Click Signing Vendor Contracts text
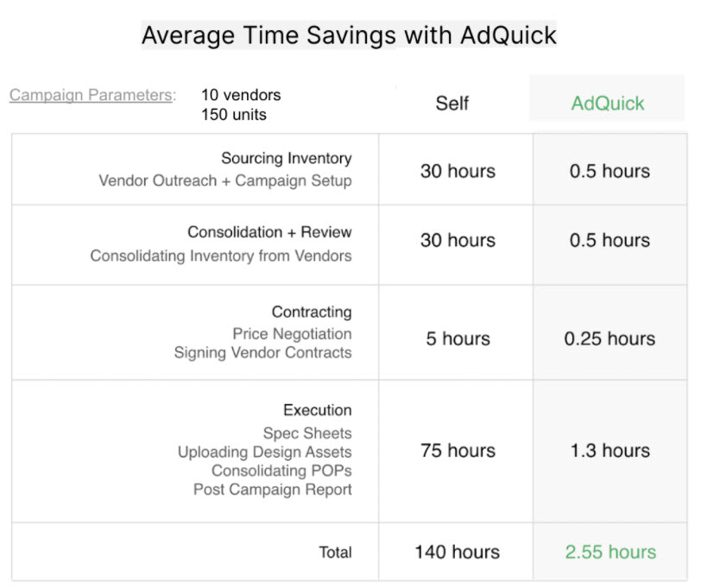The image size is (701, 588). (262, 352)
